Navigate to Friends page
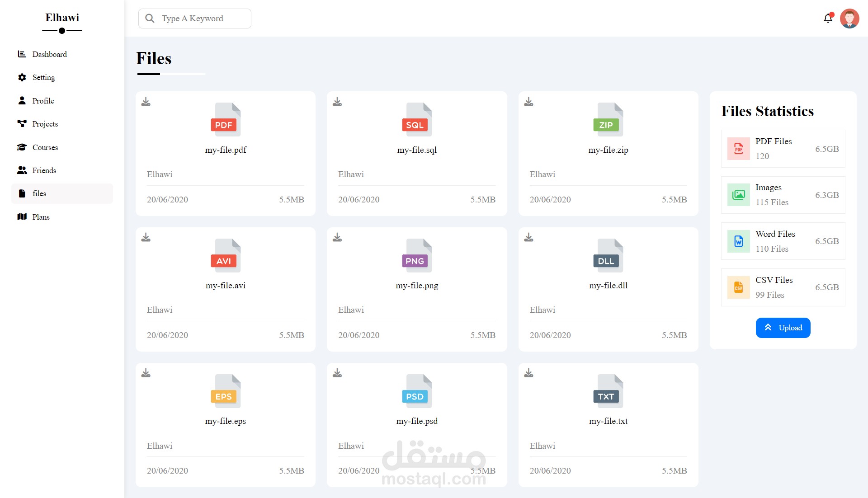This screenshot has height=498, width=868. (x=44, y=170)
